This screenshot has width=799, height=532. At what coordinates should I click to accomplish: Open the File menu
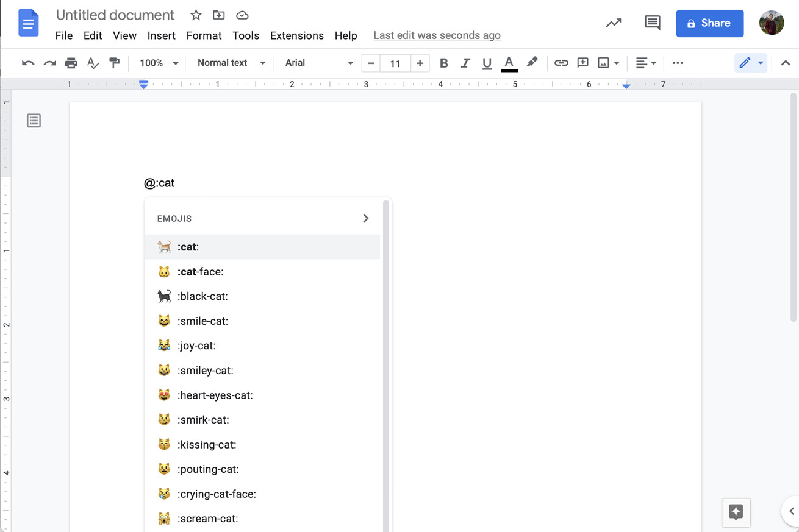pyautogui.click(x=64, y=35)
